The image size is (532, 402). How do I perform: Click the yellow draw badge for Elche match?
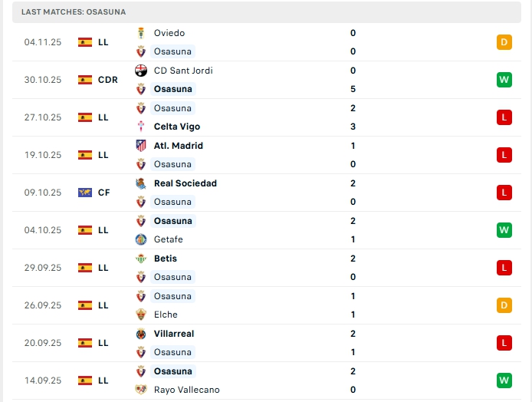point(504,305)
